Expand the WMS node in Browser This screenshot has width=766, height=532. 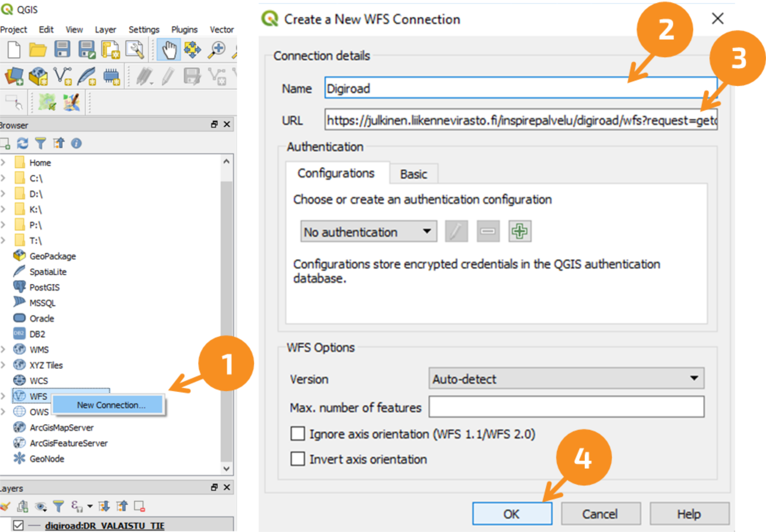3,349
